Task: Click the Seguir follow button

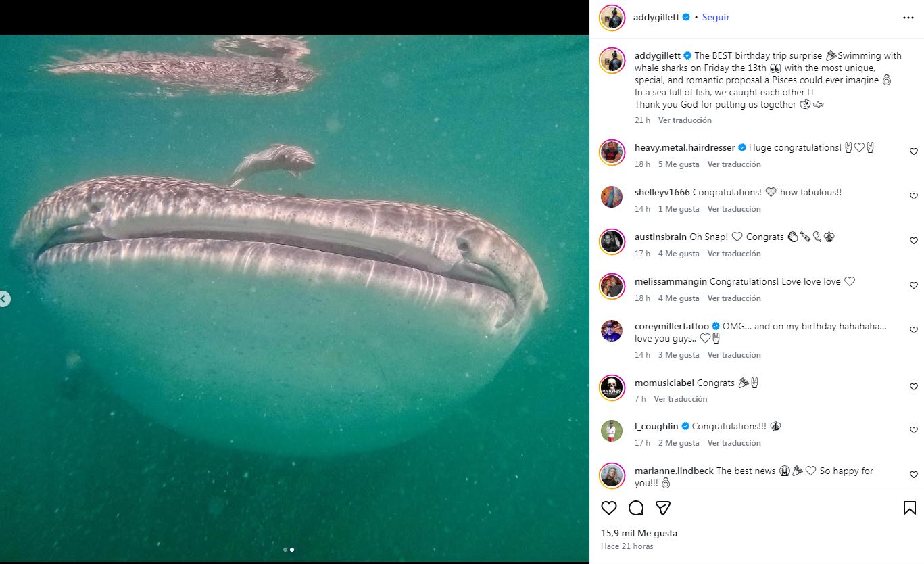Action: (716, 18)
